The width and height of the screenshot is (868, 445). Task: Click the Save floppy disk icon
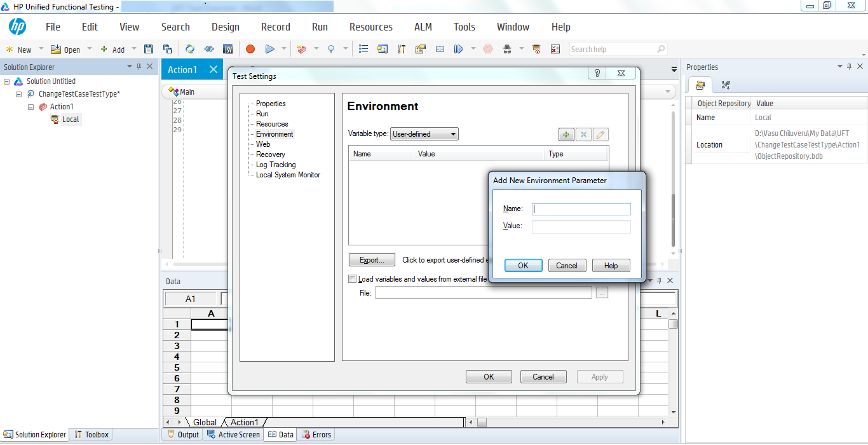[x=149, y=49]
